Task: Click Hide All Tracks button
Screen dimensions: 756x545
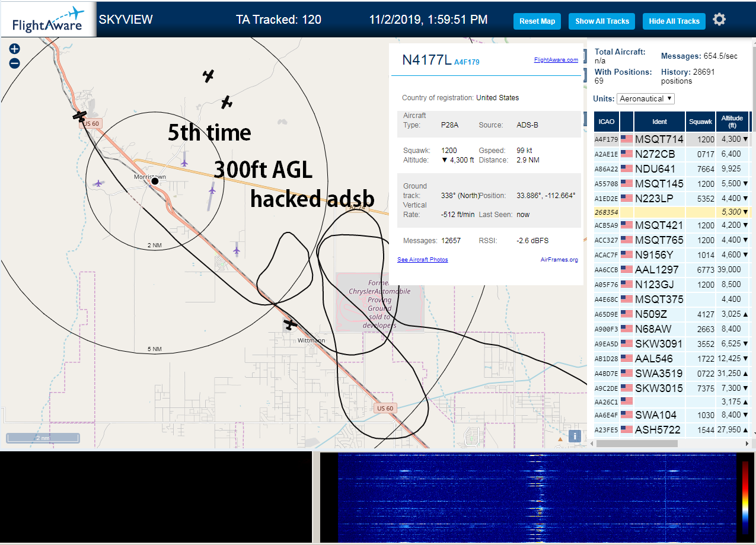Action: pos(674,21)
